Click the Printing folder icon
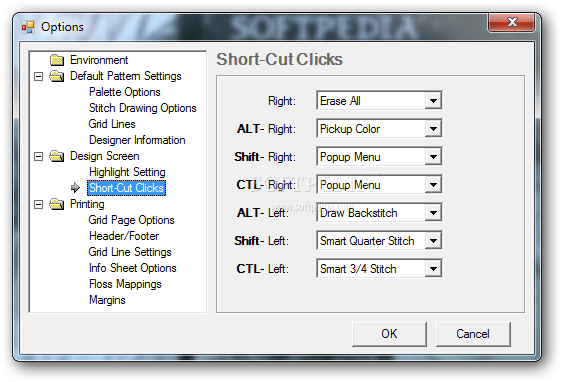562x382 pixels. click(57, 204)
